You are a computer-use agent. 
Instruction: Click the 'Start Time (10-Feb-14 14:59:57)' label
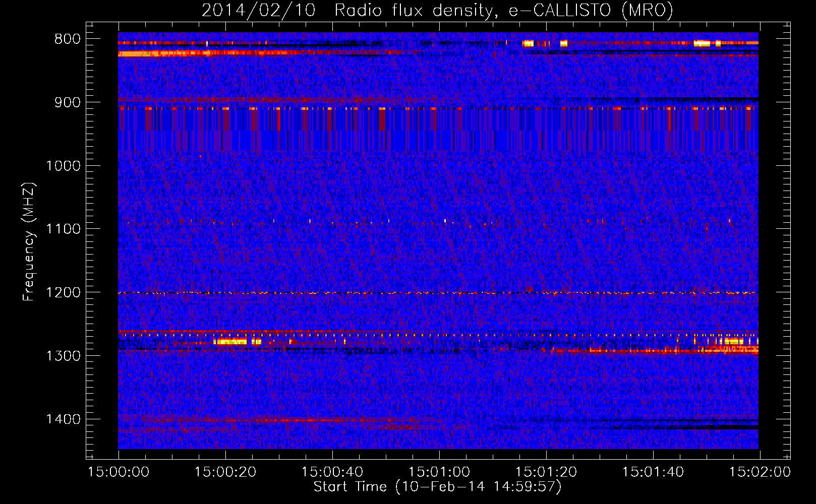tap(437, 487)
